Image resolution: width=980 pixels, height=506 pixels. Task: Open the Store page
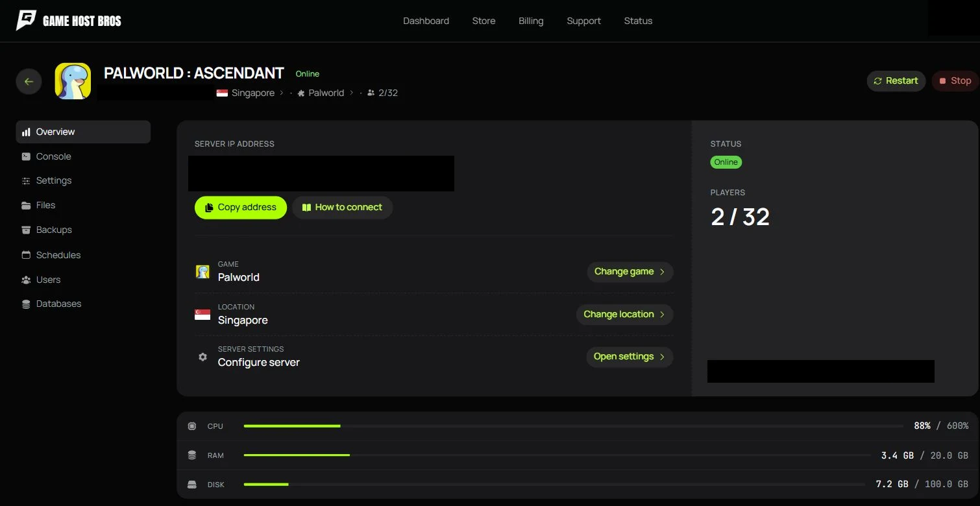tap(484, 21)
